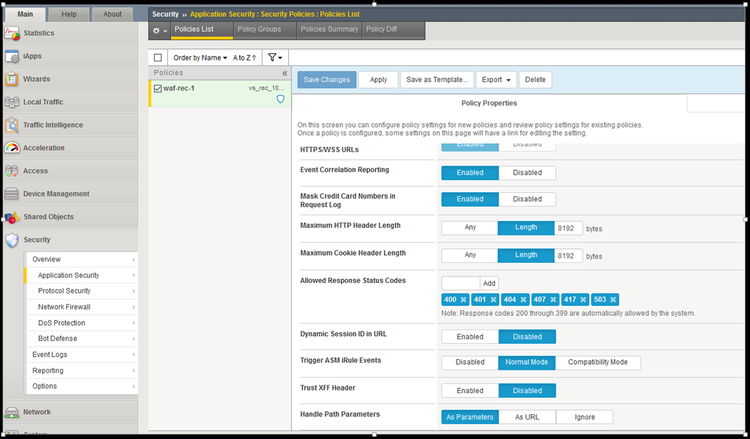Open Acceleration via its gauge icon
This screenshot has height=439, width=750.
[x=12, y=148]
